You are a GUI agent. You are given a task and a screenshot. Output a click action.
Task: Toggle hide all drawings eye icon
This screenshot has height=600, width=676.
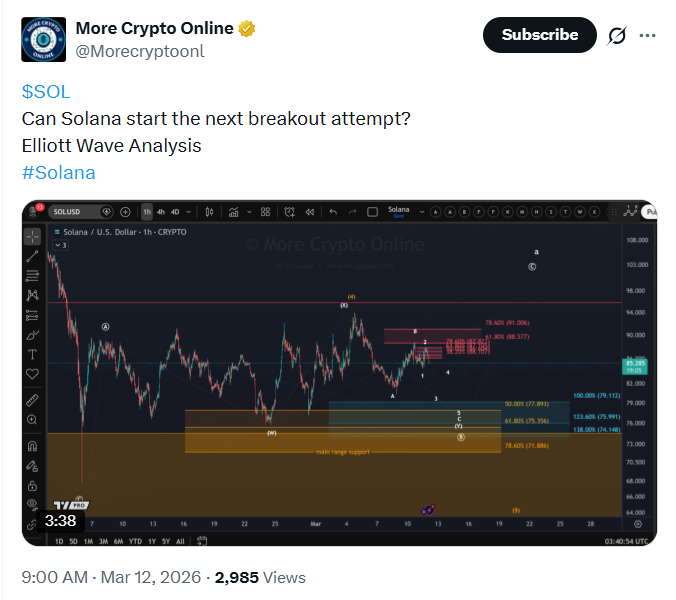click(33, 504)
